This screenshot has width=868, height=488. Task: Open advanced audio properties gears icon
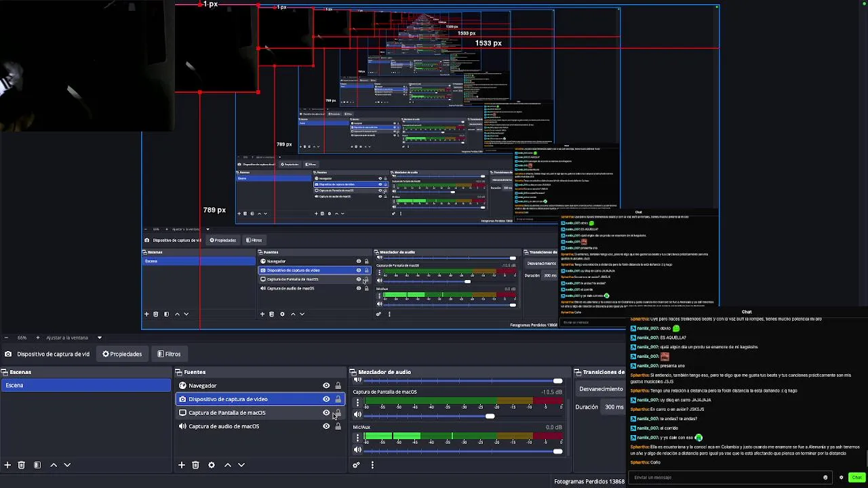coord(356,465)
